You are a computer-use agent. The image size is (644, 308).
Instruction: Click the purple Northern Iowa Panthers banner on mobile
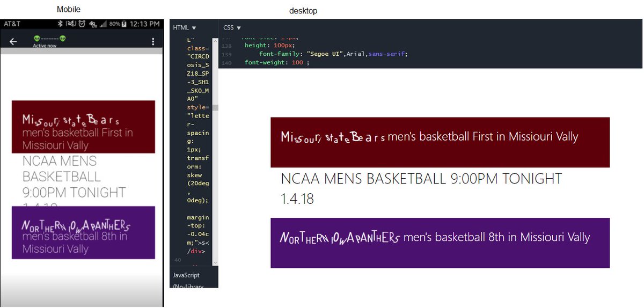[x=83, y=233]
